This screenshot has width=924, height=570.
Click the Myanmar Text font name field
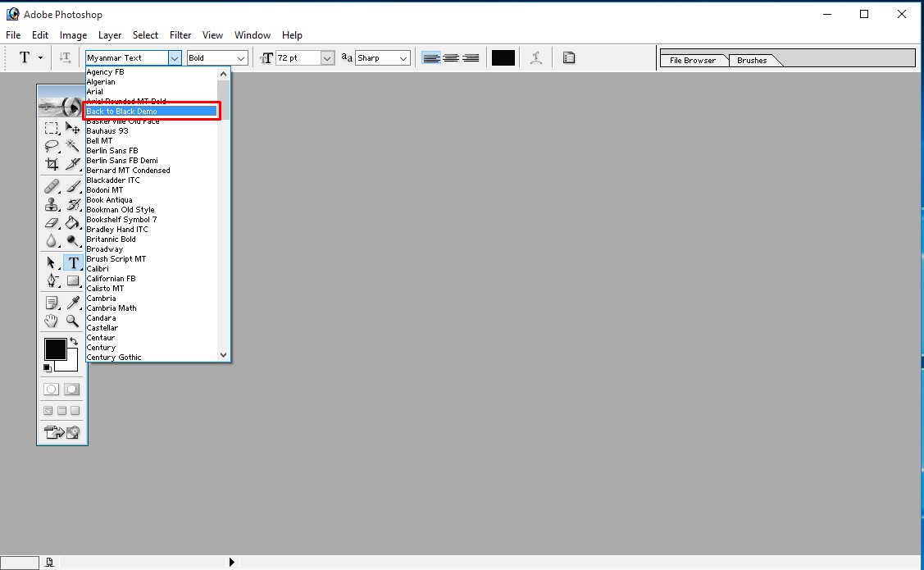[x=127, y=57]
